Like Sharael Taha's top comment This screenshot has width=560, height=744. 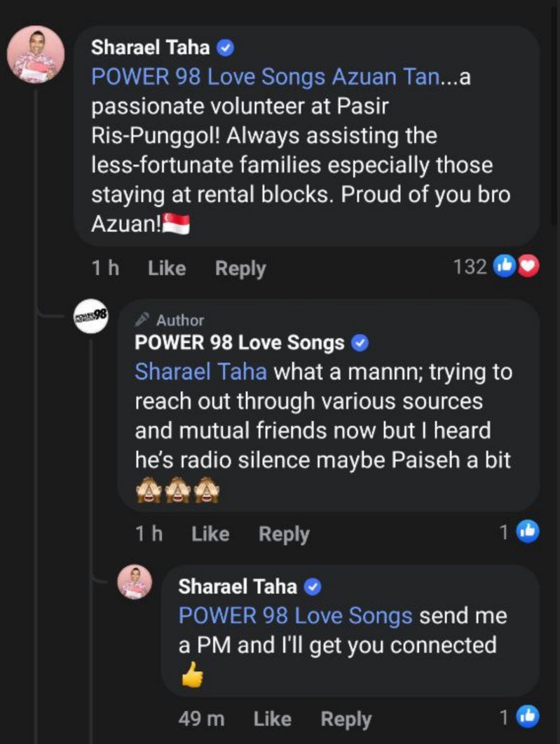point(167,268)
